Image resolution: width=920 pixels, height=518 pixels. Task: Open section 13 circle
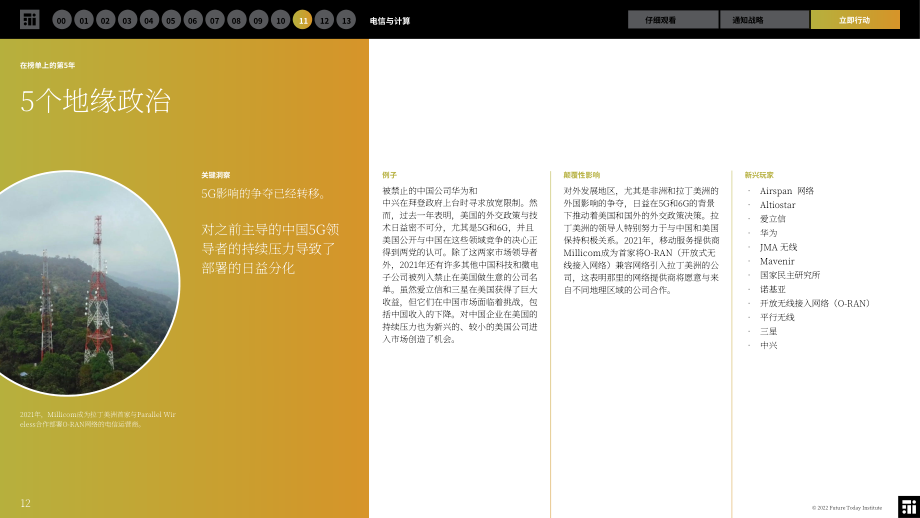[x=346, y=20]
